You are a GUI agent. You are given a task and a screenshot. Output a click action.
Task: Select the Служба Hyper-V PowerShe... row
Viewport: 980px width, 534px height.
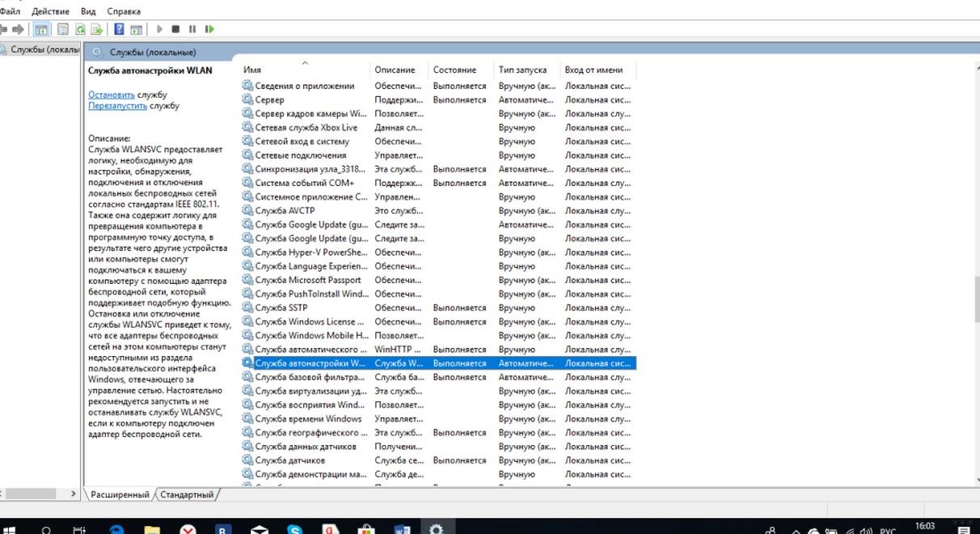tap(438, 252)
